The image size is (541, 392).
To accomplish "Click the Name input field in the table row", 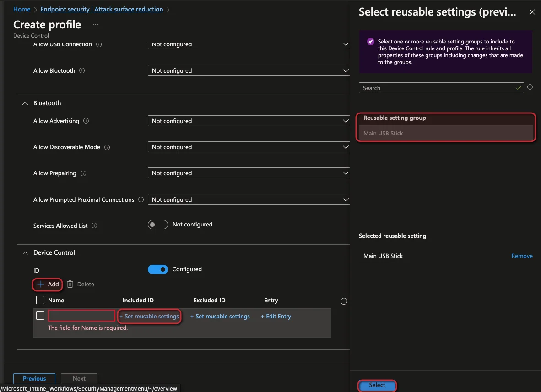I will (x=81, y=316).
